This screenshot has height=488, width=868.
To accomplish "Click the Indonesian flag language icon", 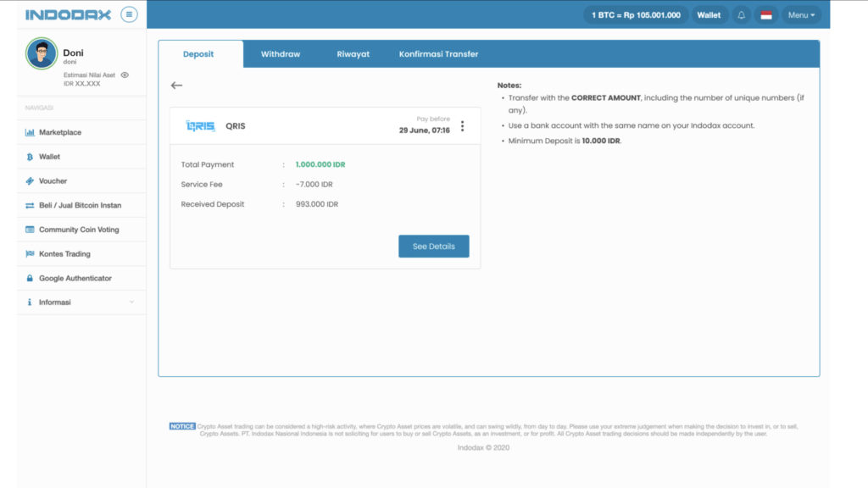I will (766, 15).
